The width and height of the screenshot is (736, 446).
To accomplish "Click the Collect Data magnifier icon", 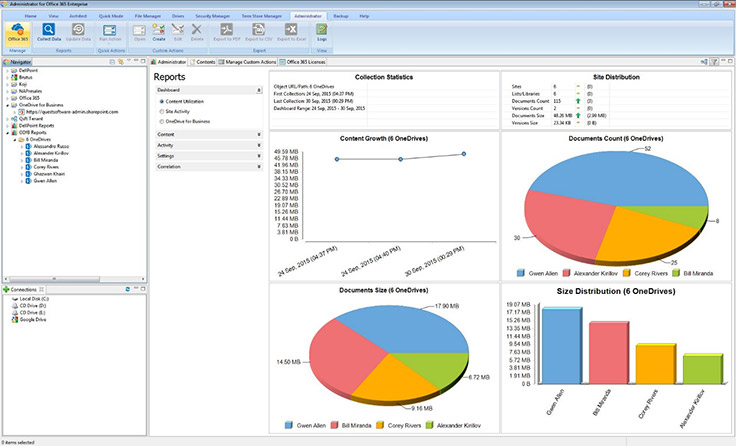I will pos(49,30).
